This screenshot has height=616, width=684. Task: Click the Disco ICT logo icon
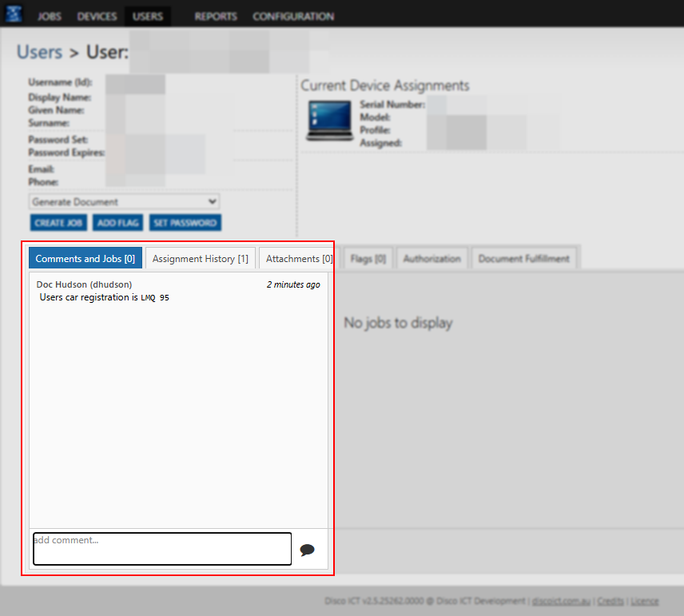click(14, 15)
